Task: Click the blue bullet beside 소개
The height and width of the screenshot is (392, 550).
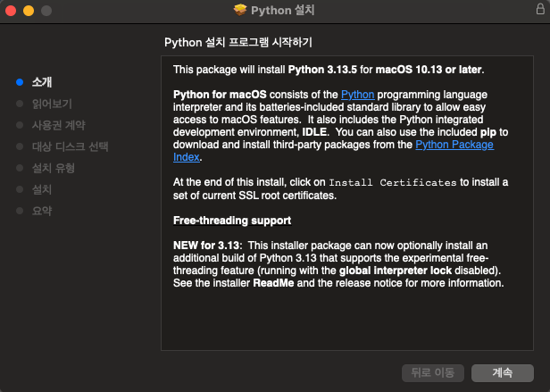Action: pyautogui.click(x=20, y=82)
